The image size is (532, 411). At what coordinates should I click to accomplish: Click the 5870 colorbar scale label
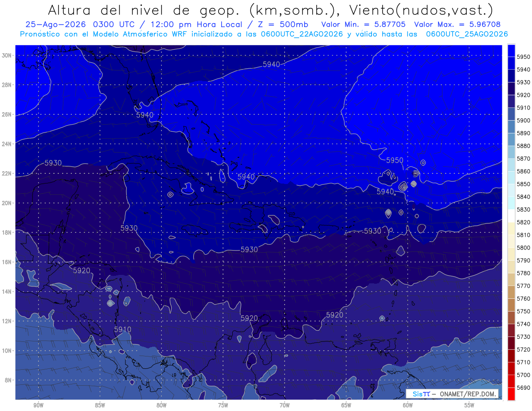pos(524,159)
